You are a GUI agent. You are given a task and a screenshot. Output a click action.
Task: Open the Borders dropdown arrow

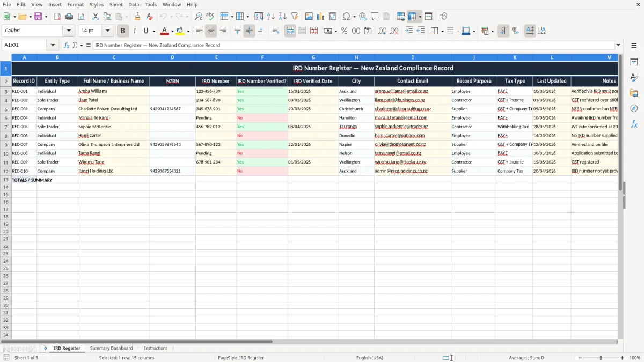coord(442,31)
